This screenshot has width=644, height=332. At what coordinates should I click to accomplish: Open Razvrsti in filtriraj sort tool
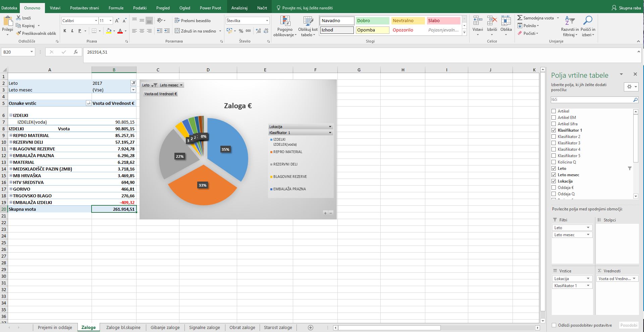pyautogui.click(x=570, y=26)
